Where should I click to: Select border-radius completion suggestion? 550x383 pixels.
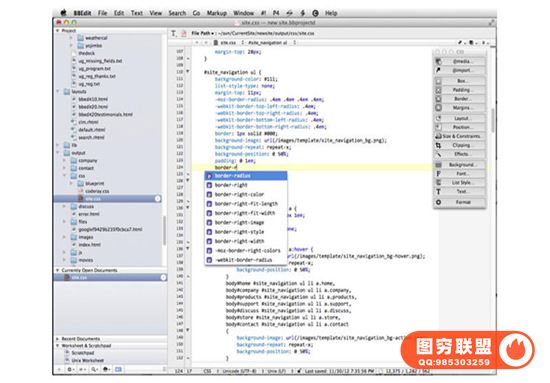(246, 176)
